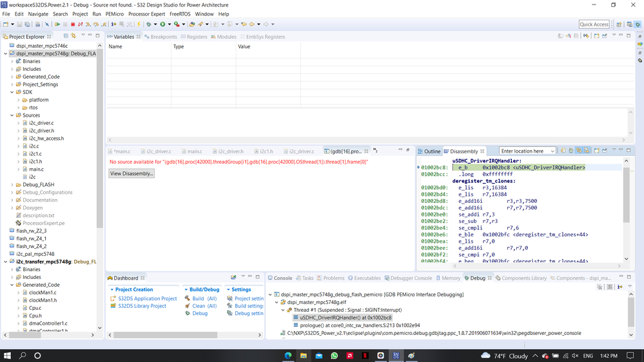Screen dimensions: 644x362
Task: Toggle Link with Active Debug Context
Action: pyautogui.click(x=579, y=151)
